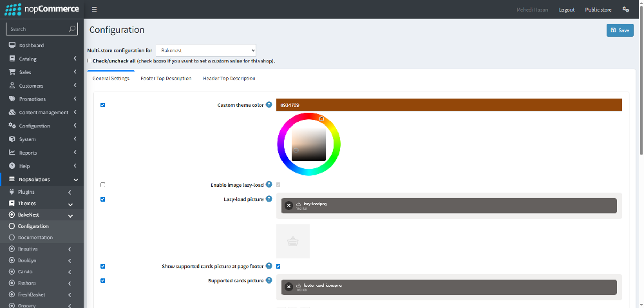Click help icon beside Supported cards picture
The width and height of the screenshot is (644, 308).
click(x=269, y=280)
